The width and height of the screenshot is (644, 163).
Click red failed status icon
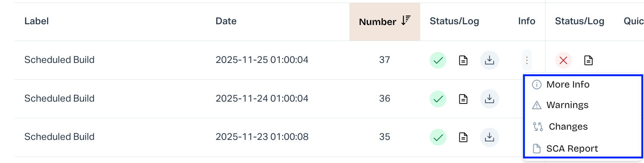pyautogui.click(x=563, y=60)
